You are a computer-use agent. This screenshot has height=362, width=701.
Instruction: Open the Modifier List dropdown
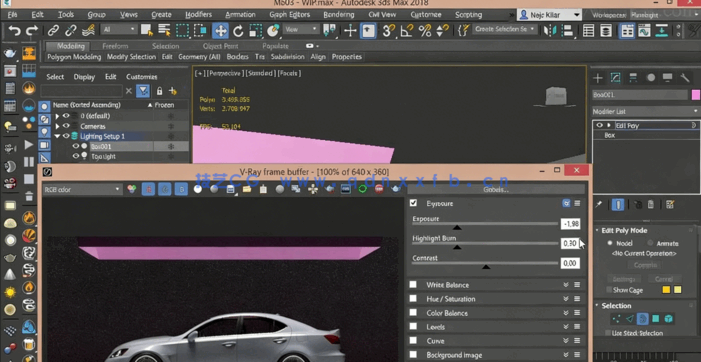(646, 111)
